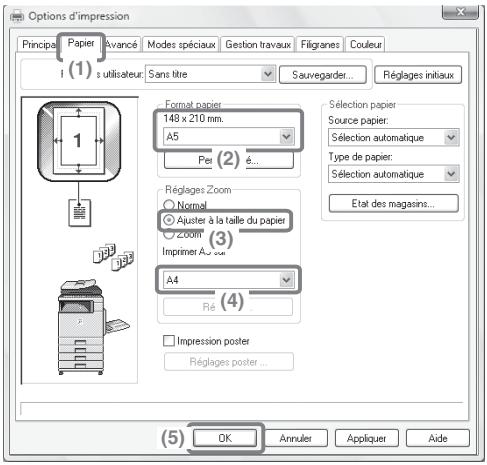Open the Source papier dropdown

point(394,137)
